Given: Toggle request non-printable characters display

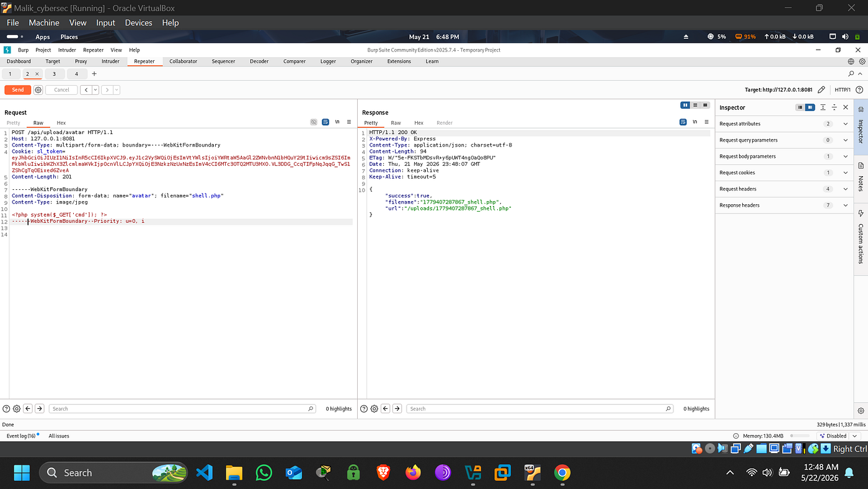Looking at the screenshot, I should pos(337,122).
